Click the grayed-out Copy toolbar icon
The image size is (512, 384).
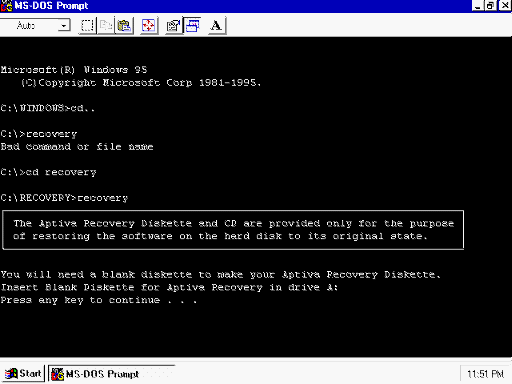(106, 26)
